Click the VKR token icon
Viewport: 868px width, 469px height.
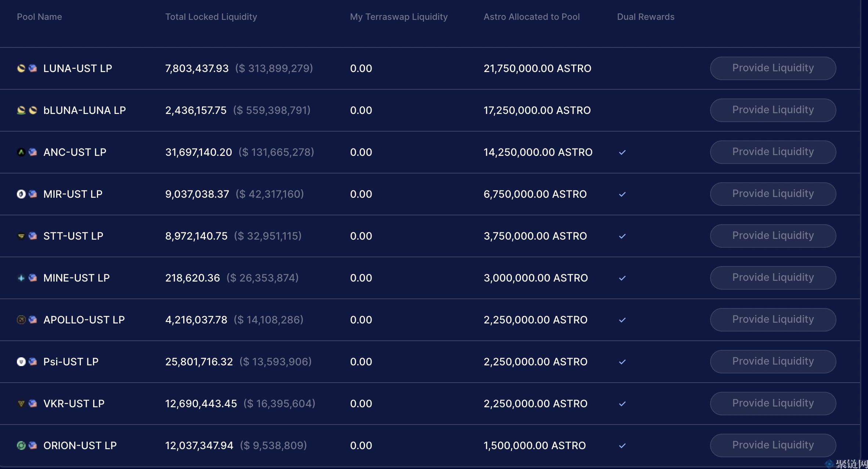[x=21, y=404]
